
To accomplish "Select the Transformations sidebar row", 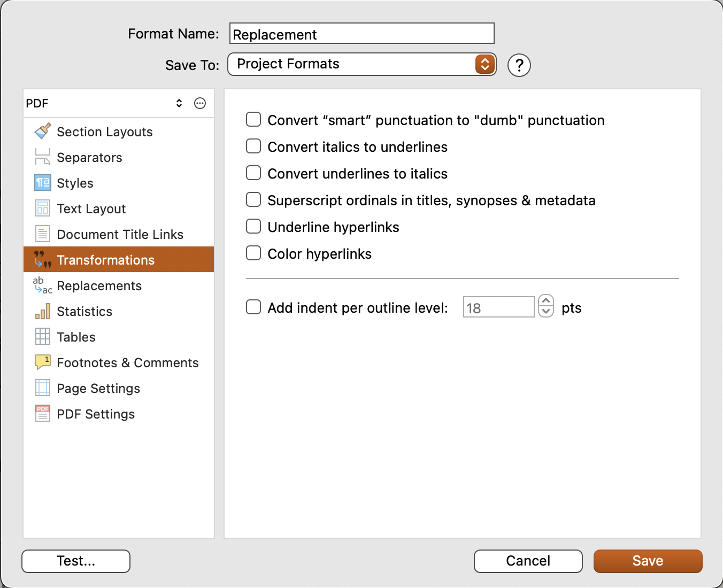I will point(119,260).
